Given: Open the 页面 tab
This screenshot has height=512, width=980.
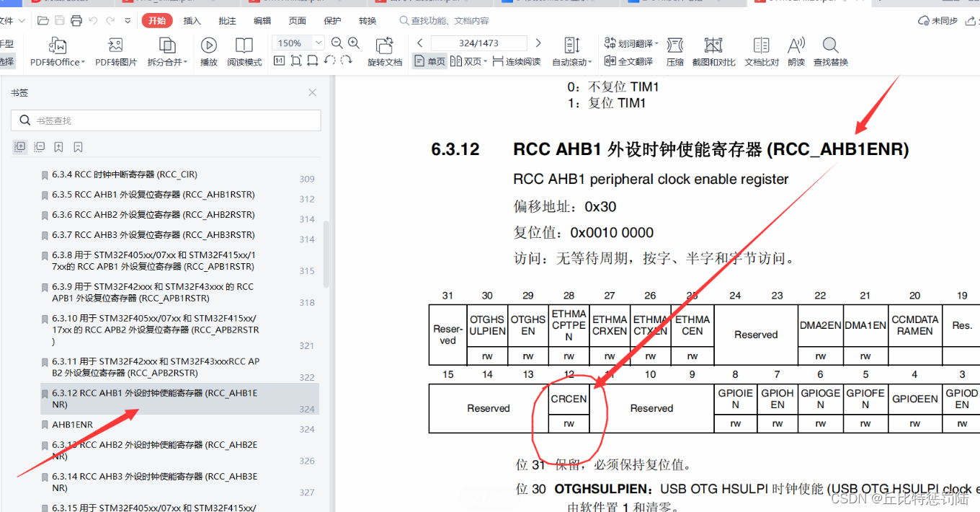Looking at the screenshot, I should (x=298, y=21).
